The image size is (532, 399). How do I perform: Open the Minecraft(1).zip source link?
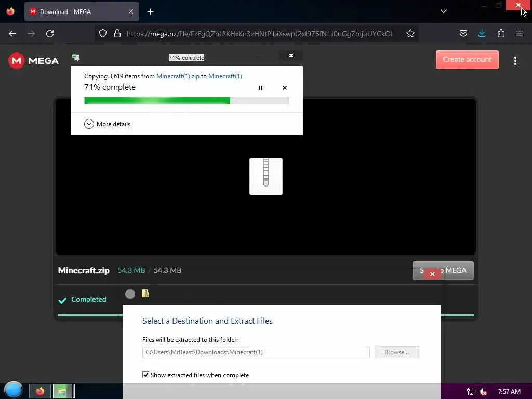pos(178,76)
